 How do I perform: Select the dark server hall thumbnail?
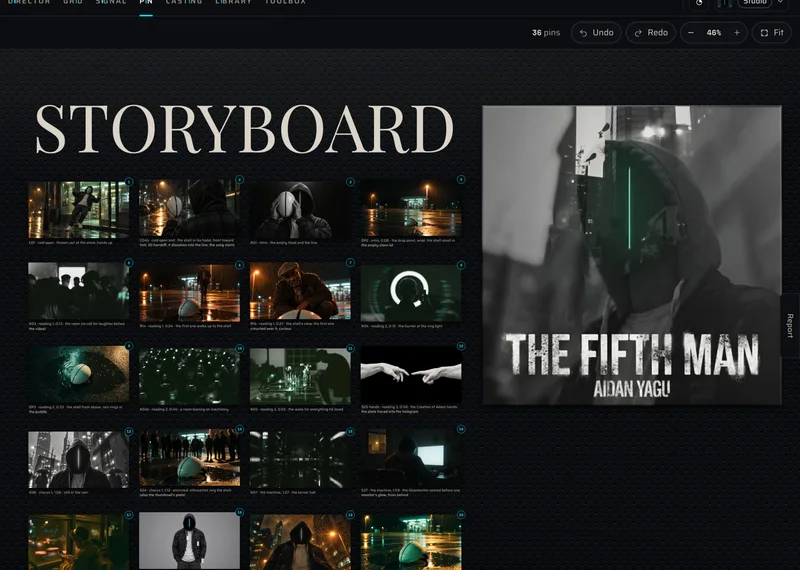(x=300, y=459)
